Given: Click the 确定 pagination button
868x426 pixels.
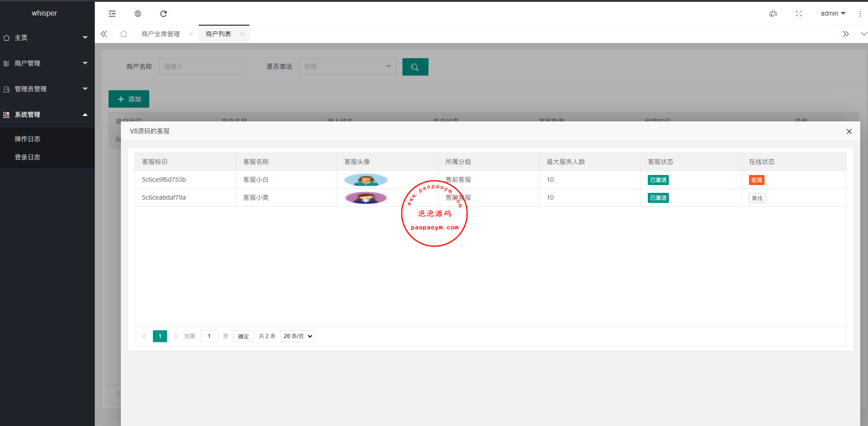Looking at the screenshot, I should 244,336.
